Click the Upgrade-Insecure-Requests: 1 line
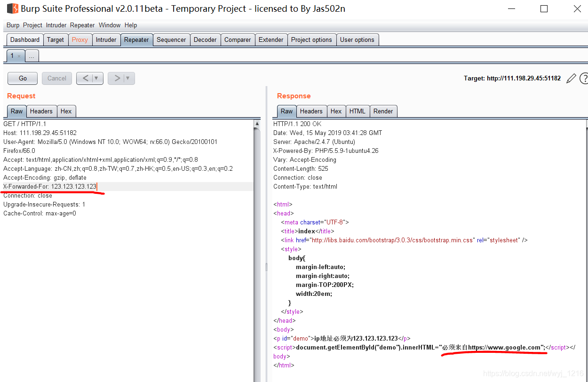 tap(44, 205)
